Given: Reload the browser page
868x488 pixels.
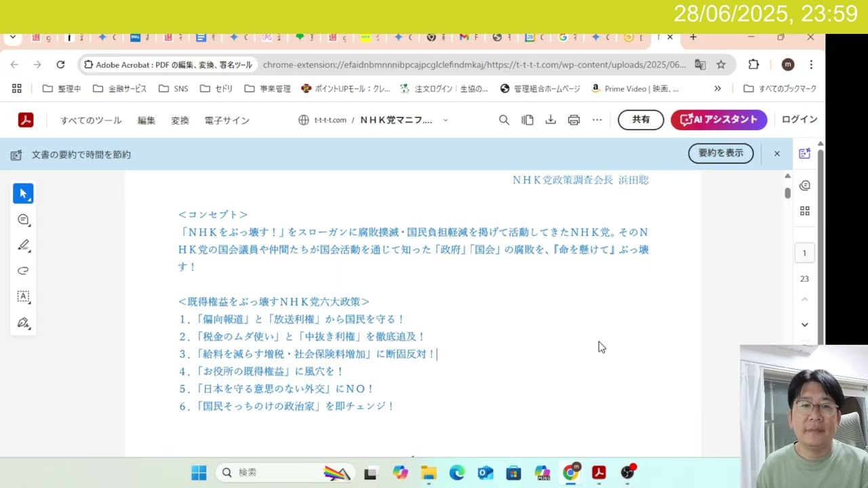Looking at the screenshot, I should coord(60,64).
